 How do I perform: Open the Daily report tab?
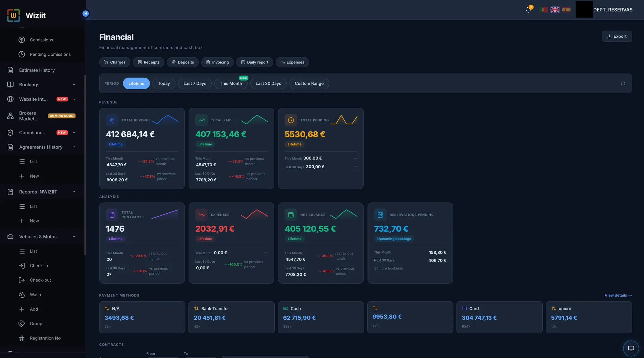click(255, 62)
